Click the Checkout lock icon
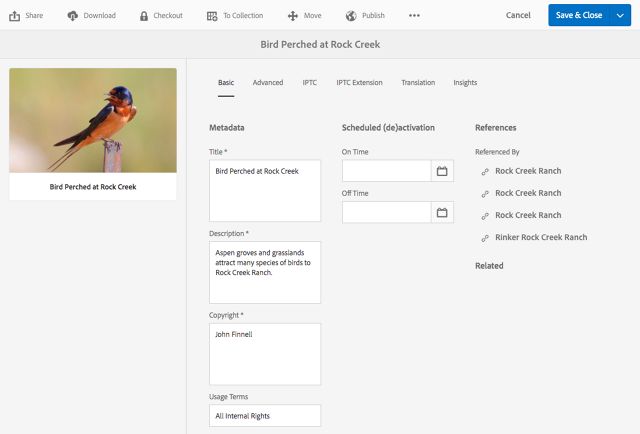 (144, 16)
